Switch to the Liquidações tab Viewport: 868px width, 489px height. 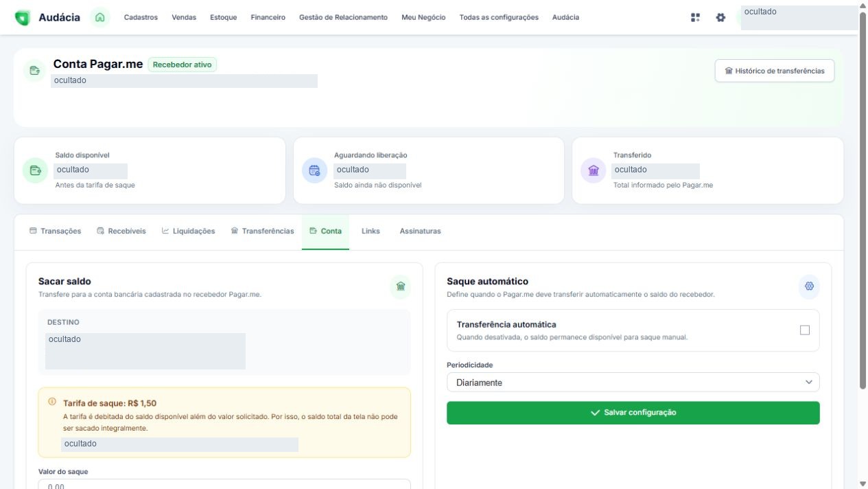tap(189, 231)
